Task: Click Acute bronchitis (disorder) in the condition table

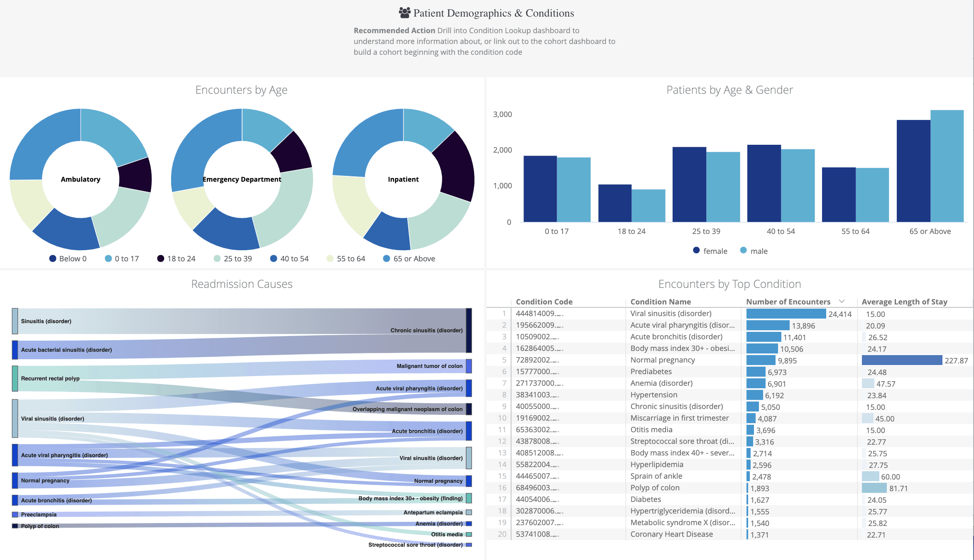Action: pyautogui.click(x=676, y=336)
